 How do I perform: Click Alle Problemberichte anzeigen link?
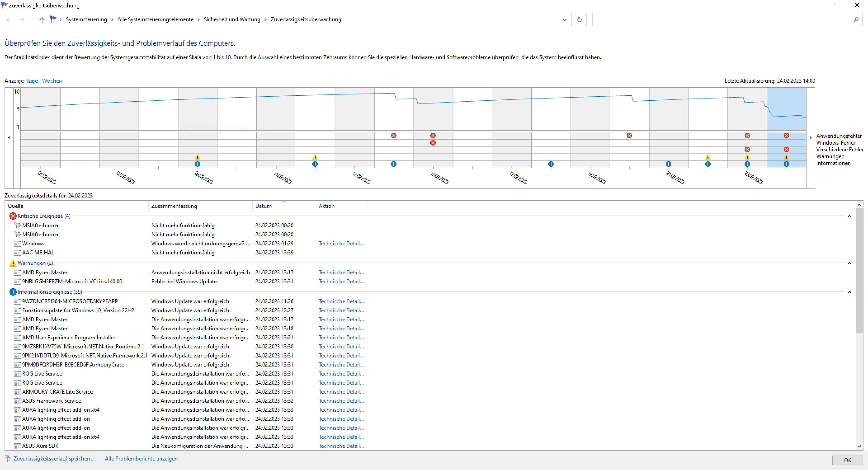141,458
